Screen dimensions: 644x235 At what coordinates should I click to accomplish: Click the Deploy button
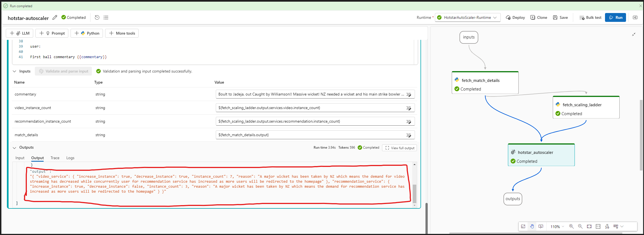click(x=515, y=17)
